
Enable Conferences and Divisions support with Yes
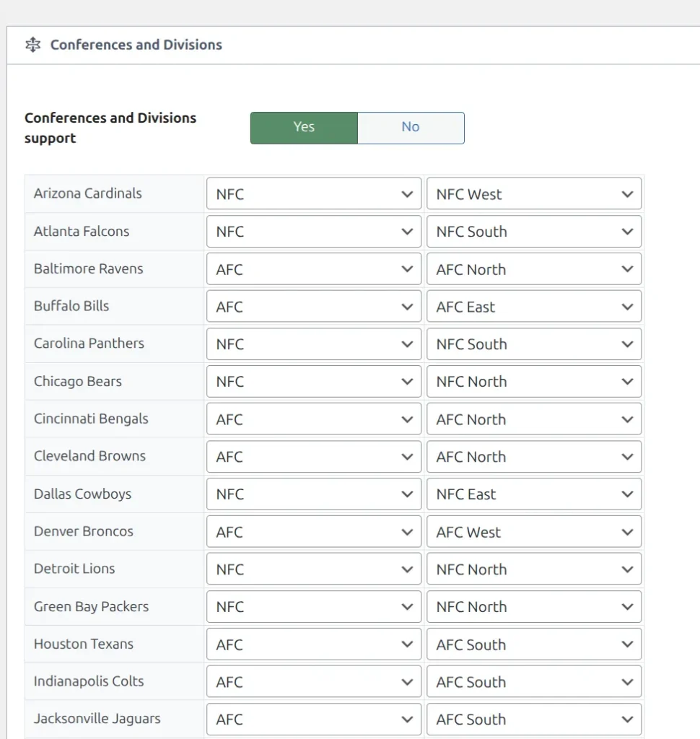304,128
